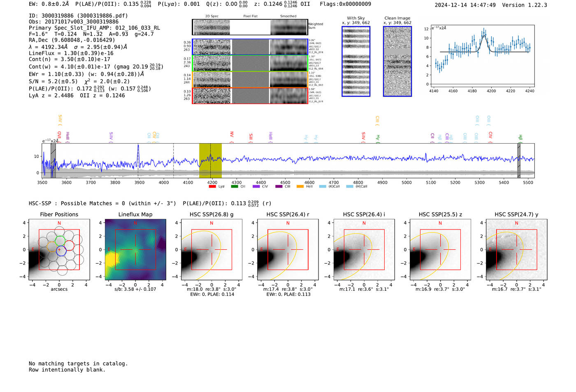Open the HSC SSP(26.4) i image

coord(364,249)
